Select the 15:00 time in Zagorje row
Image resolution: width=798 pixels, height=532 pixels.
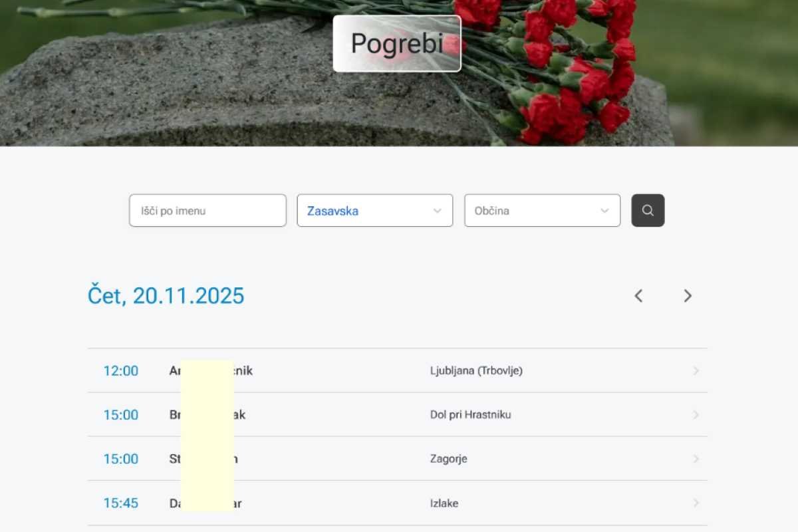(121, 459)
